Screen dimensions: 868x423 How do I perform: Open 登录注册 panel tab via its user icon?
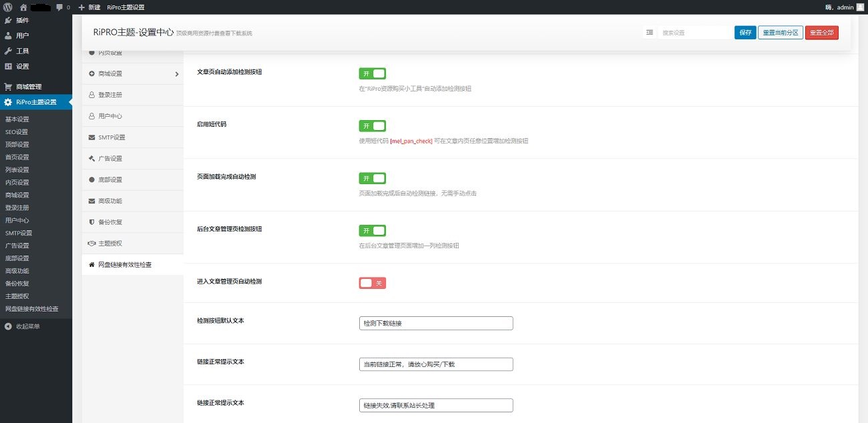click(x=91, y=95)
